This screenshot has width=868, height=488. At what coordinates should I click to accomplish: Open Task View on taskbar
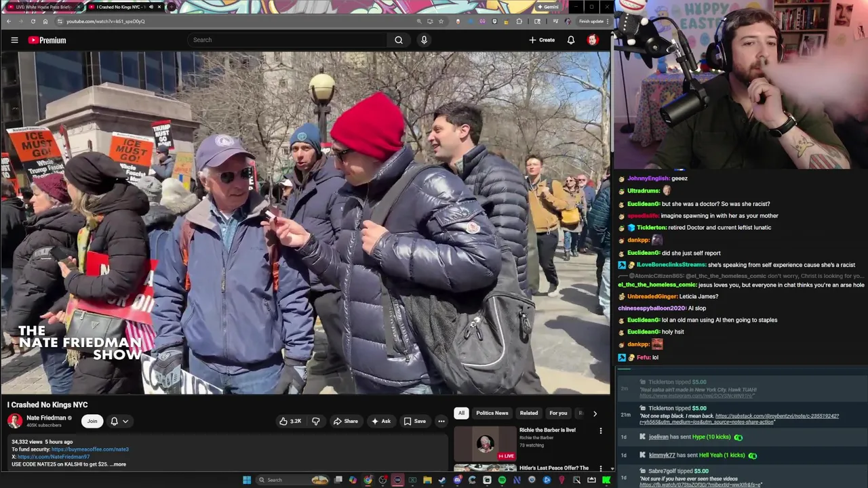tap(338, 480)
